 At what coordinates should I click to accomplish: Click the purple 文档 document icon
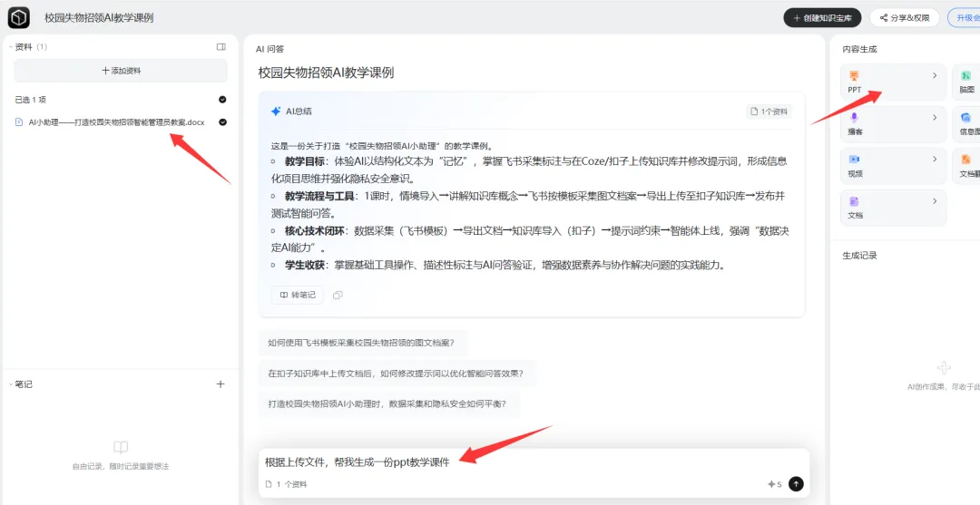pos(855,201)
